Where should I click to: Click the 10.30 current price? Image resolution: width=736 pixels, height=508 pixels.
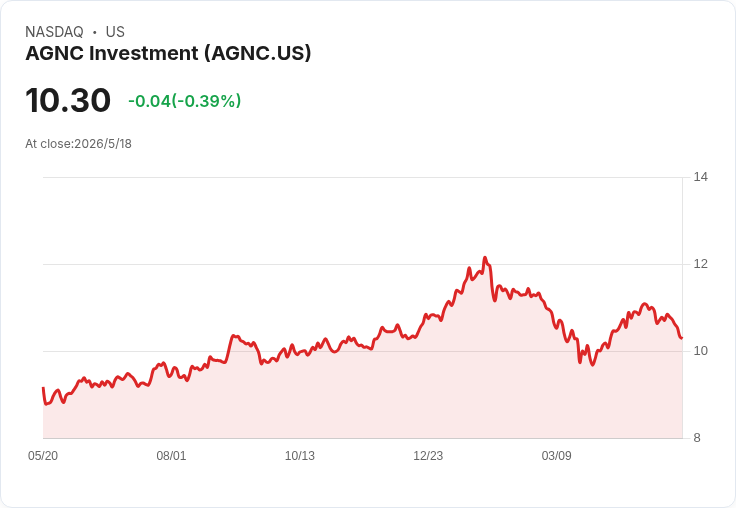click(x=68, y=100)
